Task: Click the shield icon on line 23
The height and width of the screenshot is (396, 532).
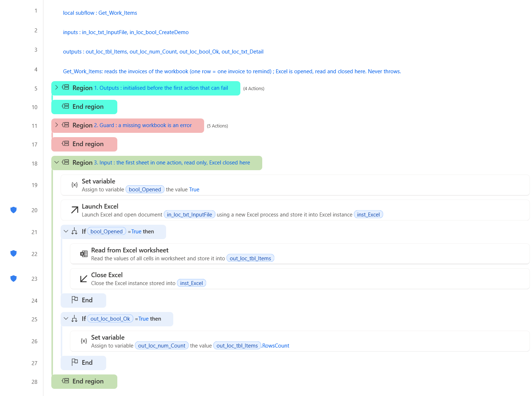Action: 14,278
